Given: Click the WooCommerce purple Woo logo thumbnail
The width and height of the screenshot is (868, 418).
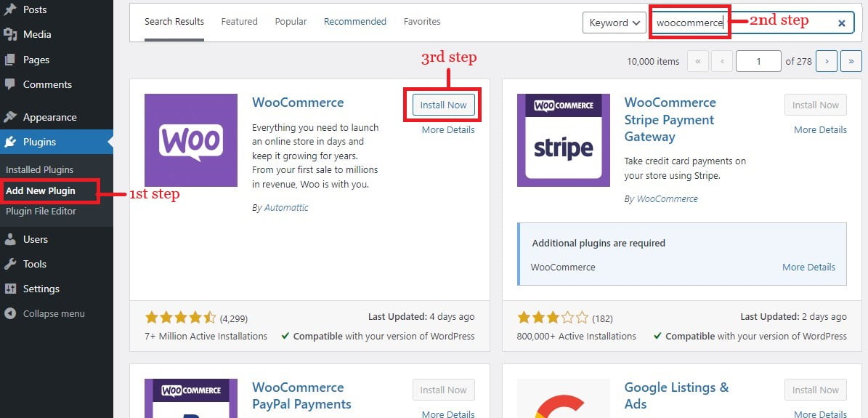Looking at the screenshot, I should [x=191, y=140].
